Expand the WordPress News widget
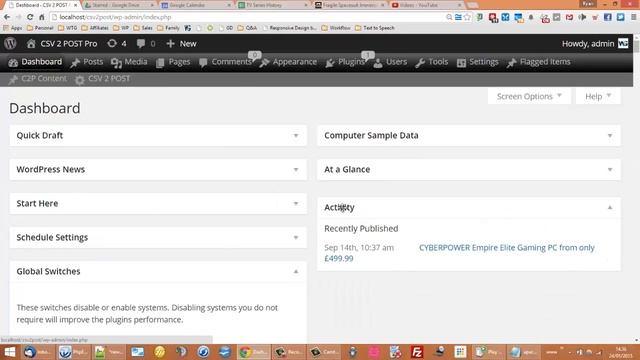Image resolution: width=640 pixels, height=360 pixels. point(296,169)
